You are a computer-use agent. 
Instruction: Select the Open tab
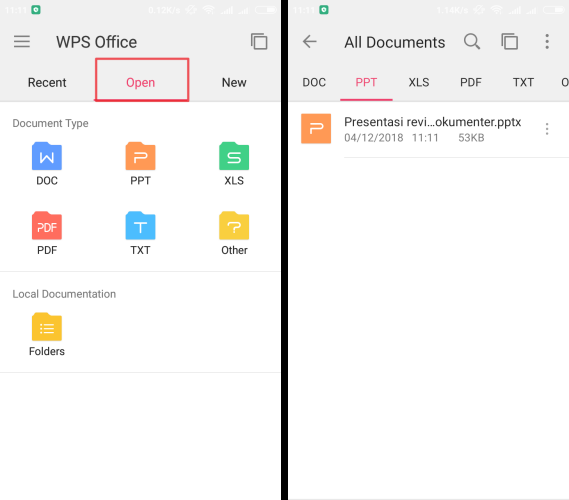tap(140, 82)
